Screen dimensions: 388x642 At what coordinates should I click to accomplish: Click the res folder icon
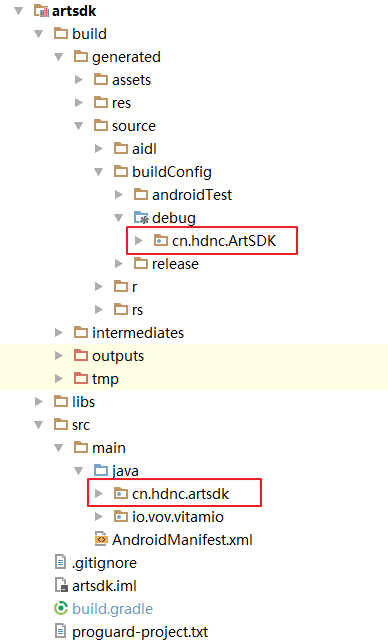(x=101, y=102)
